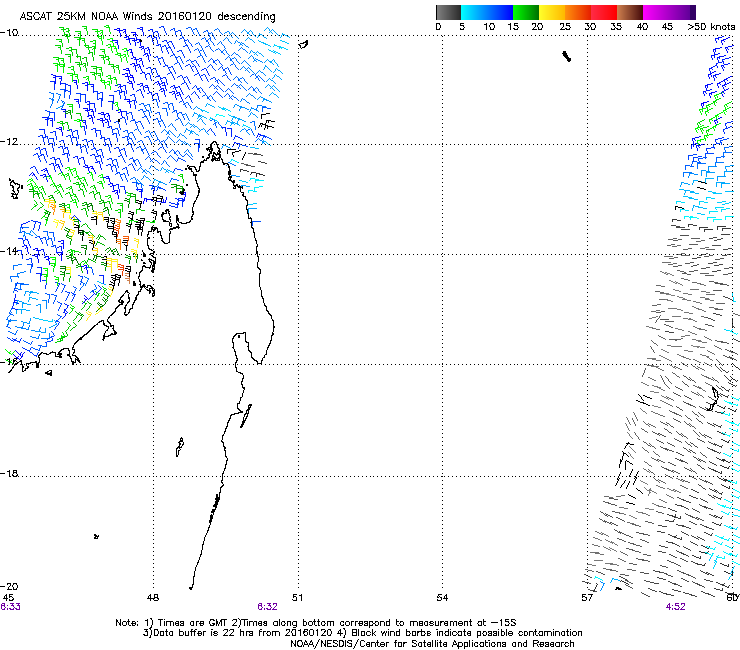Click the purple '6:32' pass time

[x=268, y=607]
